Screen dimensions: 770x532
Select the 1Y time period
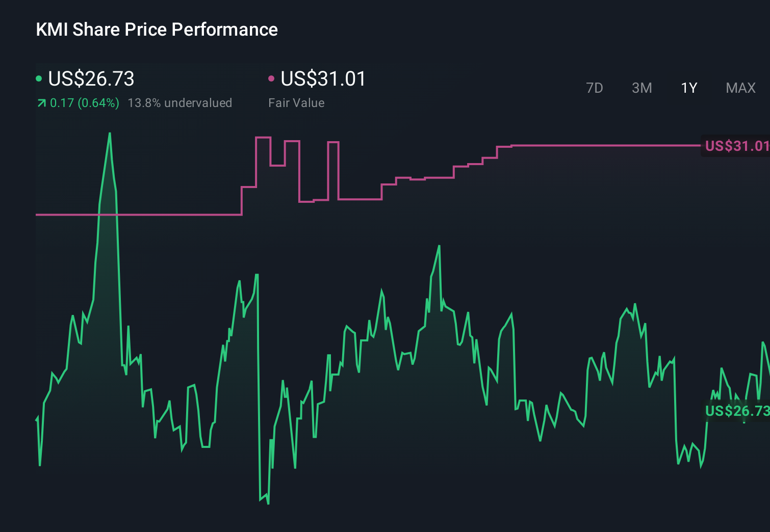pyautogui.click(x=688, y=88)
